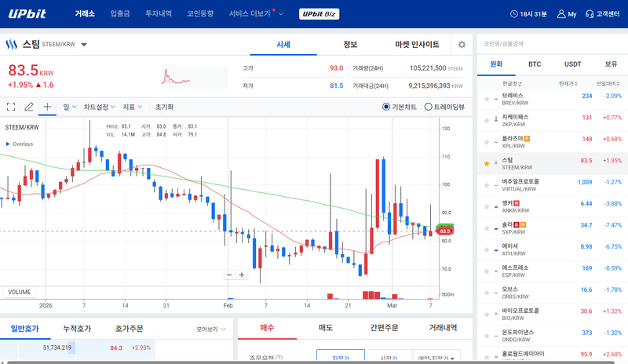Click the UPbit Biz link

(319, 14)
